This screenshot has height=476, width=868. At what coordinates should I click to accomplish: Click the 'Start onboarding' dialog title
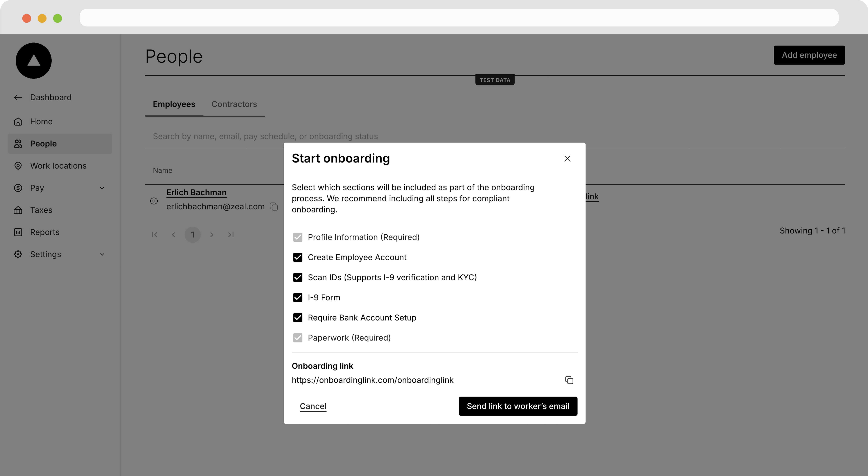click(x=341, y=158)
